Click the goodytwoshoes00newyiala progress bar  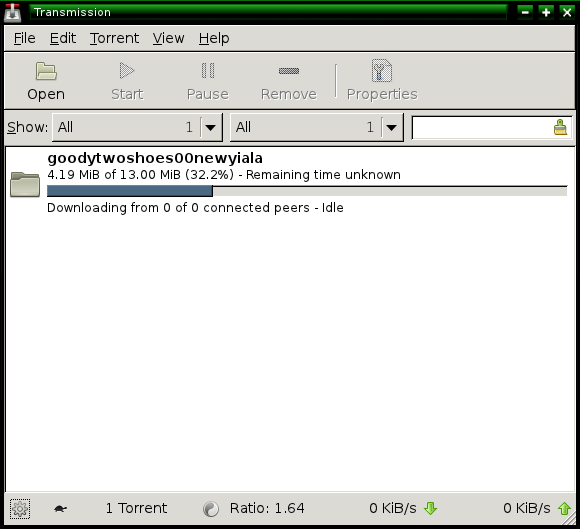click(x=307, y=191)
